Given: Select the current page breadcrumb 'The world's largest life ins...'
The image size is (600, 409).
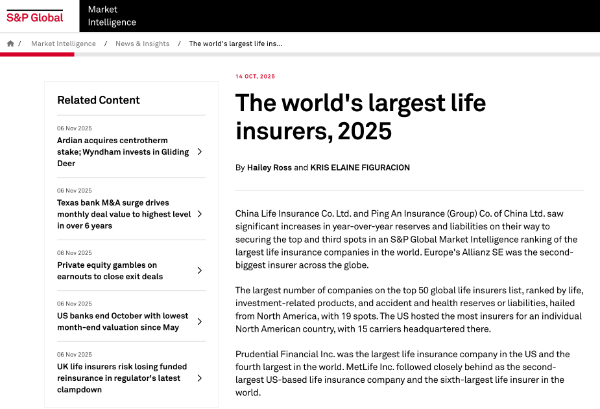Looking at the screenshot, I should point(236,44).
